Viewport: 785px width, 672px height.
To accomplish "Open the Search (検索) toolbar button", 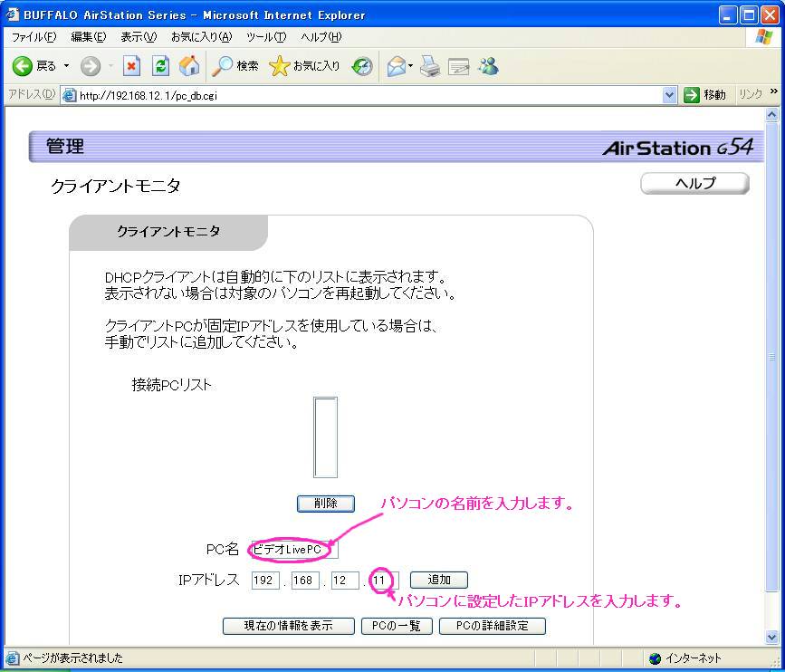I will (x=235, y=66).
